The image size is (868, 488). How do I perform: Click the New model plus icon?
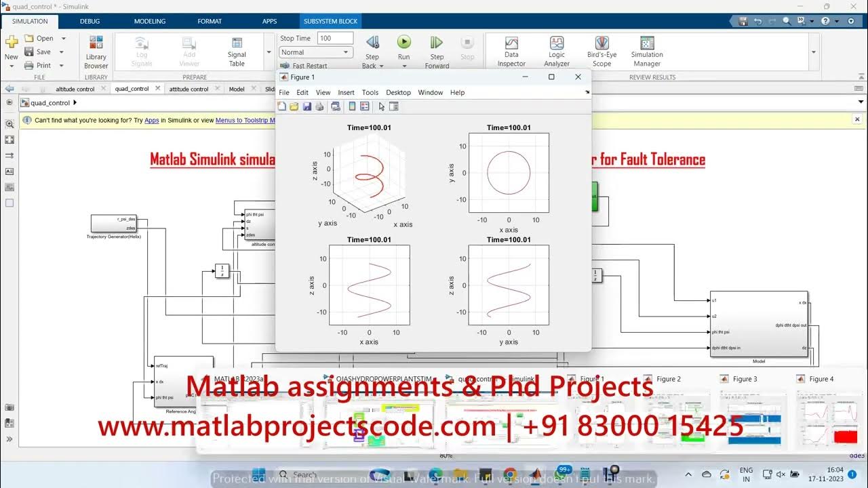coord(12,42)
